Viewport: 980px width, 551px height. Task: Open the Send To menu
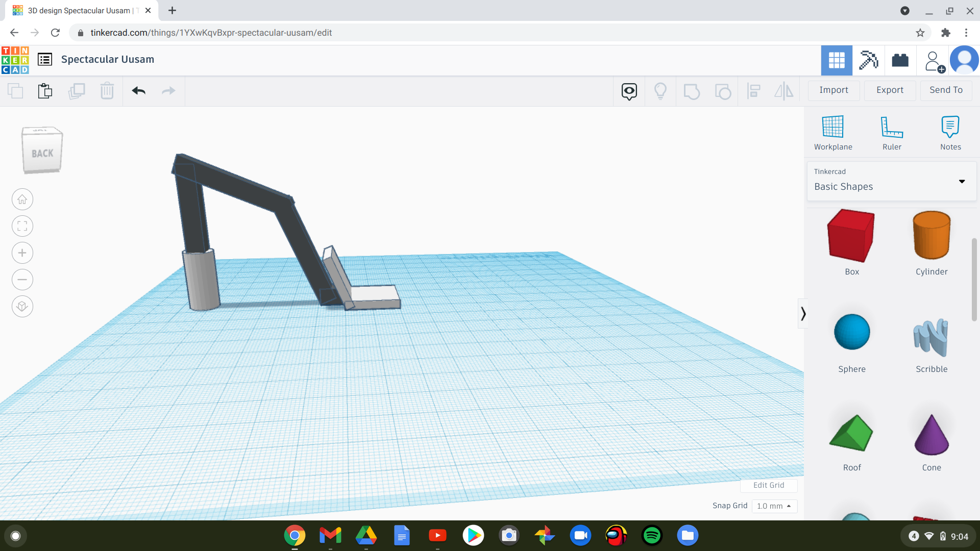click(x=945, y=89)
